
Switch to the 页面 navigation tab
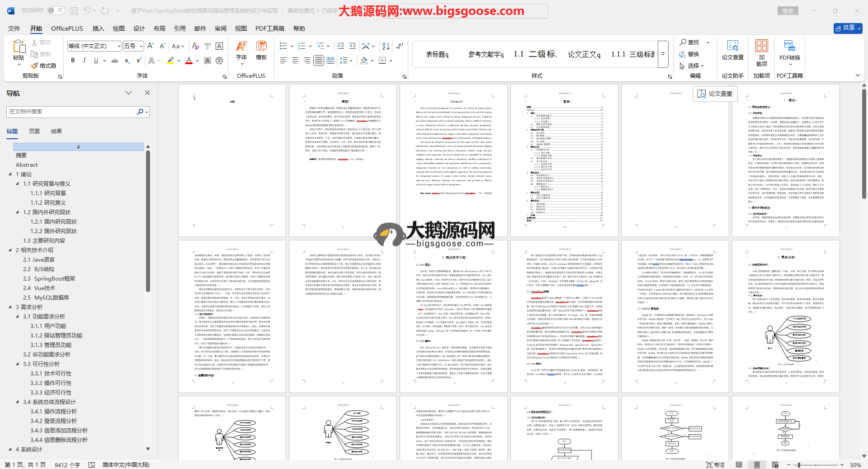point(34,131)
